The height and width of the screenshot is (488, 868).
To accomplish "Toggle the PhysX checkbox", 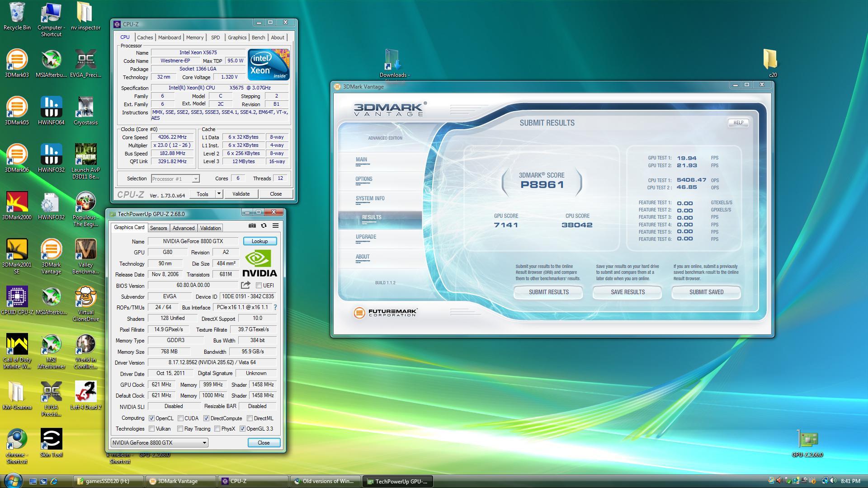I will pyautogui.click(x=217, y=429).
